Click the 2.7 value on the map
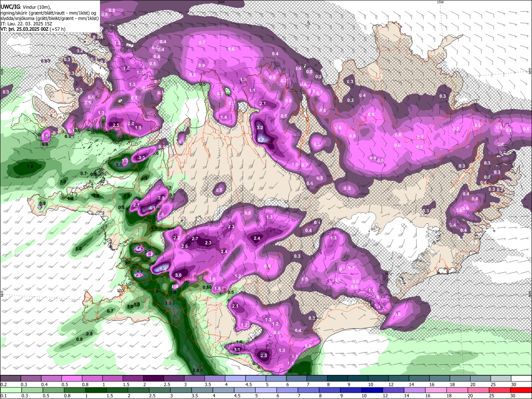The image size is (532, 399). tap(195, 239)
